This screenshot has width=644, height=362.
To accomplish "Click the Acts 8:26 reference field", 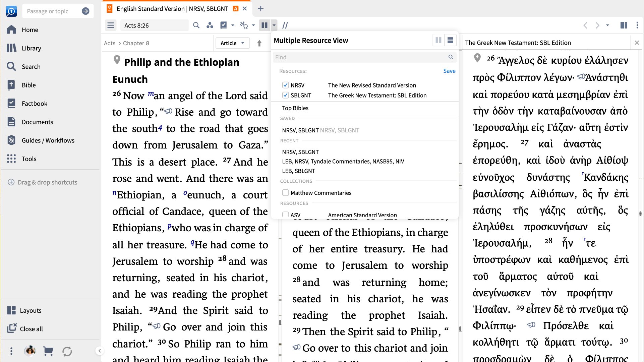I will point(154,25).
